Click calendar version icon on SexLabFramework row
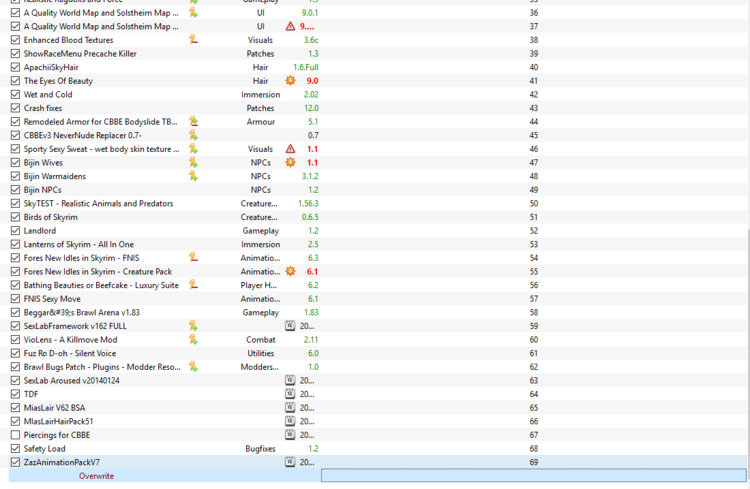750x489 pixels. point(290,326)
